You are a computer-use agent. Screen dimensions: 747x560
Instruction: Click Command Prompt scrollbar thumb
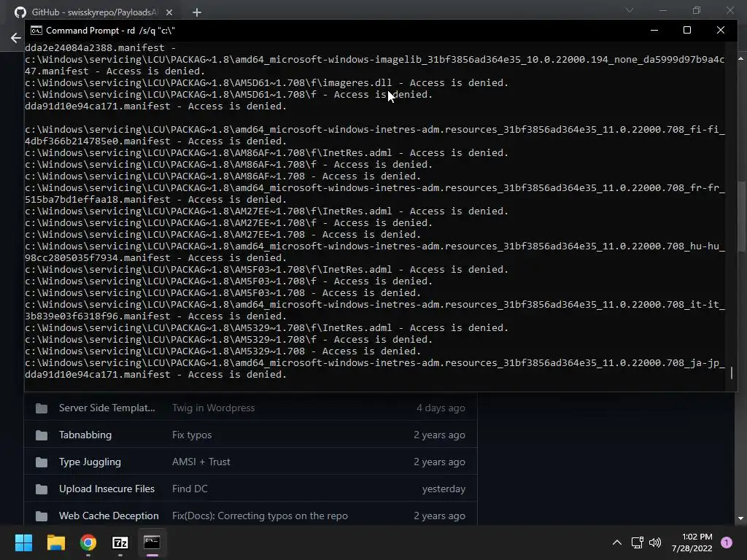732,373
